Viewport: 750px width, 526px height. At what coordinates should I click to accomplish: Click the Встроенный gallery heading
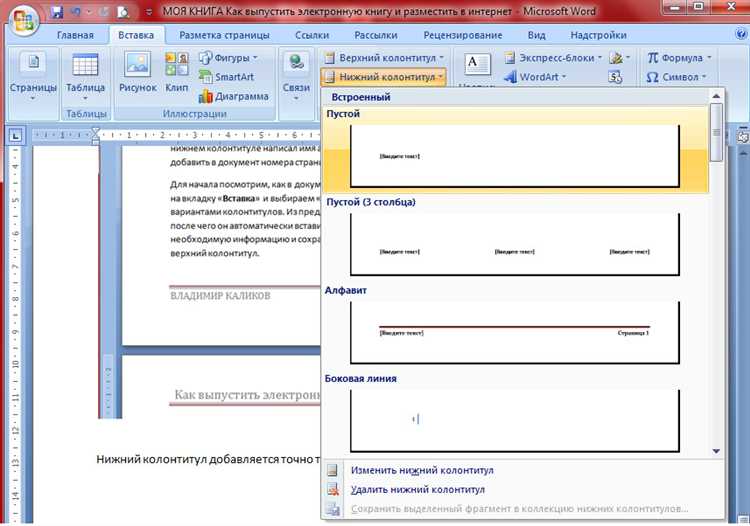click(x=361, y=97)
